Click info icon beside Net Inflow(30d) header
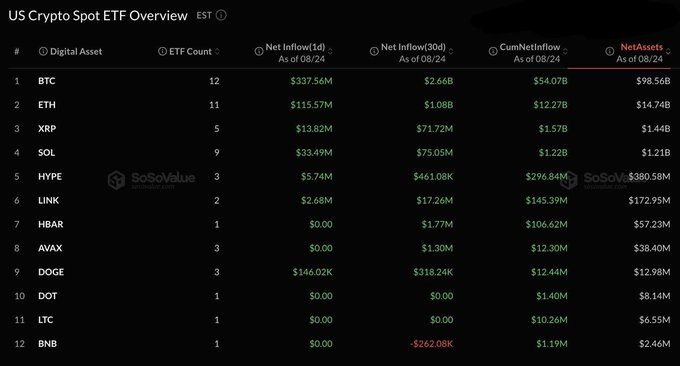680x366 pixels. pos(374,51)
